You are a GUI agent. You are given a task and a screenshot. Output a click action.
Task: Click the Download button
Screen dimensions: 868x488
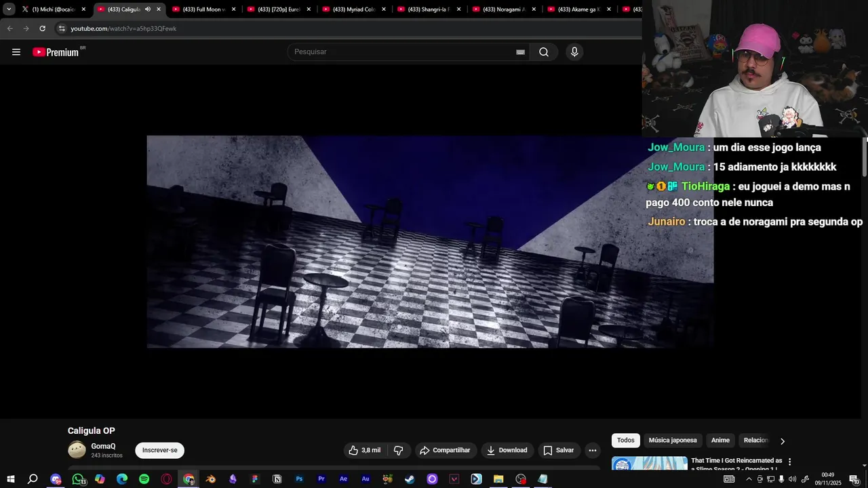507,450
